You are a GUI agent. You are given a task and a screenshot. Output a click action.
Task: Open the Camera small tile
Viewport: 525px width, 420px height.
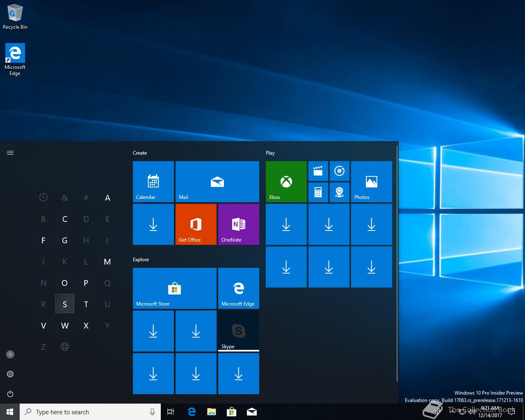pyautogui.click(x=340, y=192)
